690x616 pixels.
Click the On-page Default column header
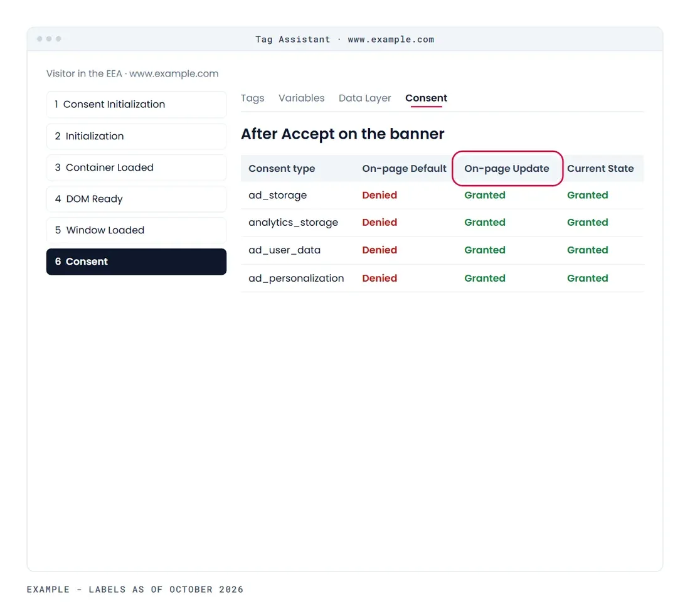[x=404, y=169]
